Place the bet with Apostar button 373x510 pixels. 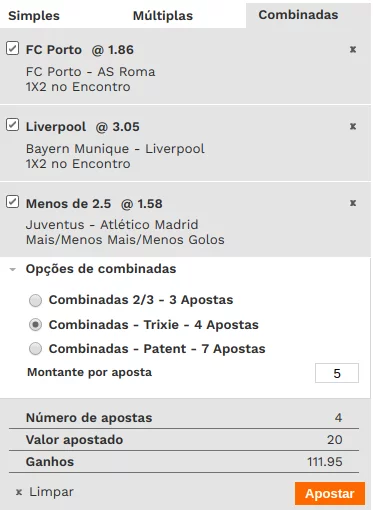[x=330, y=494]
